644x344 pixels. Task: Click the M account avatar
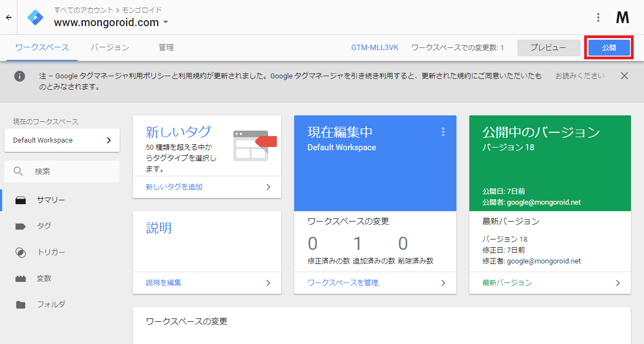623,17
